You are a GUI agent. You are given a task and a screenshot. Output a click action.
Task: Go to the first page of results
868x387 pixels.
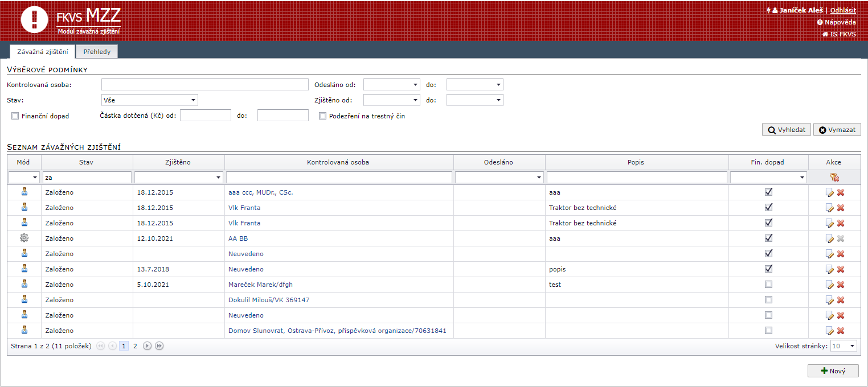[x=101, y=346]
